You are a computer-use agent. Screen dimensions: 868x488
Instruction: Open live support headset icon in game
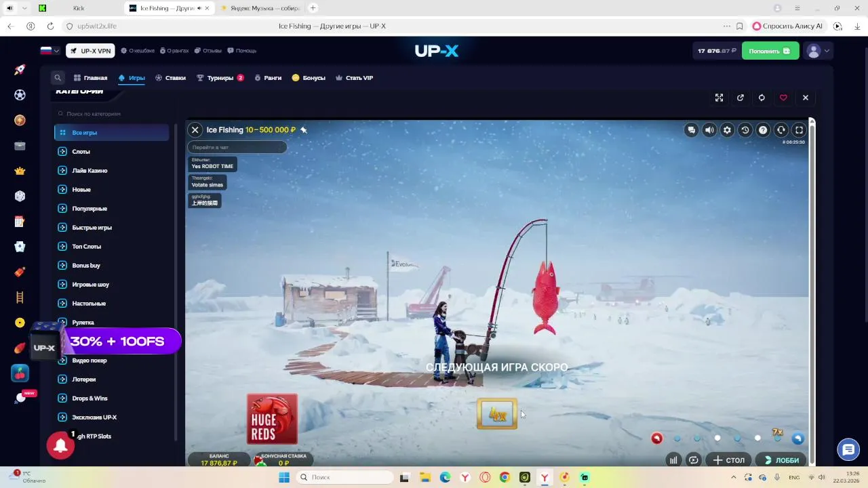point(781,130)
